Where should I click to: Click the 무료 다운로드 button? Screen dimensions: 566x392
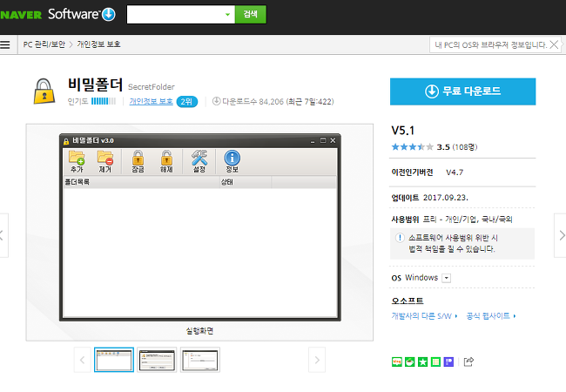462,91
